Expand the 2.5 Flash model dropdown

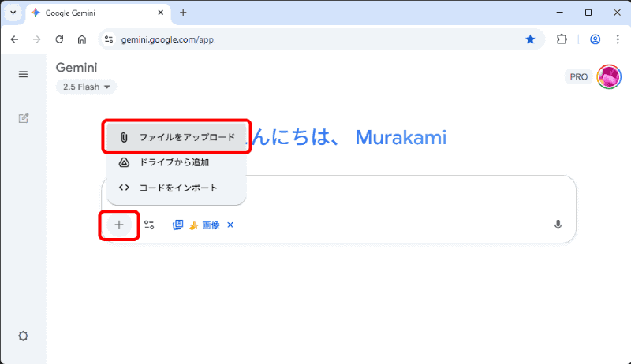pyautogui.click(x=86, y=87)
